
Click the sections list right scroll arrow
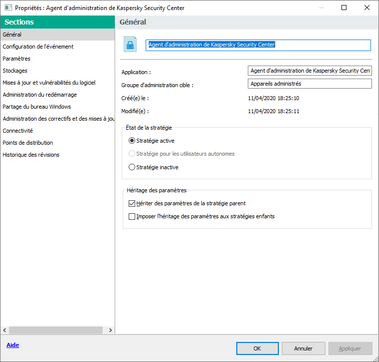click(x=110, y=330)
